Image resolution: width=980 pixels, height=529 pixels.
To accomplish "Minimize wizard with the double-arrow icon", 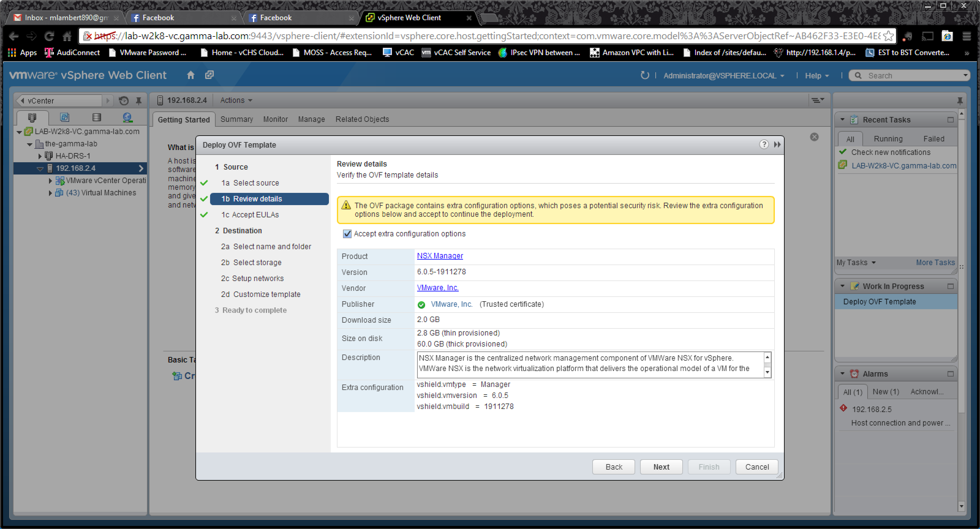I will [x=777, y=144].
